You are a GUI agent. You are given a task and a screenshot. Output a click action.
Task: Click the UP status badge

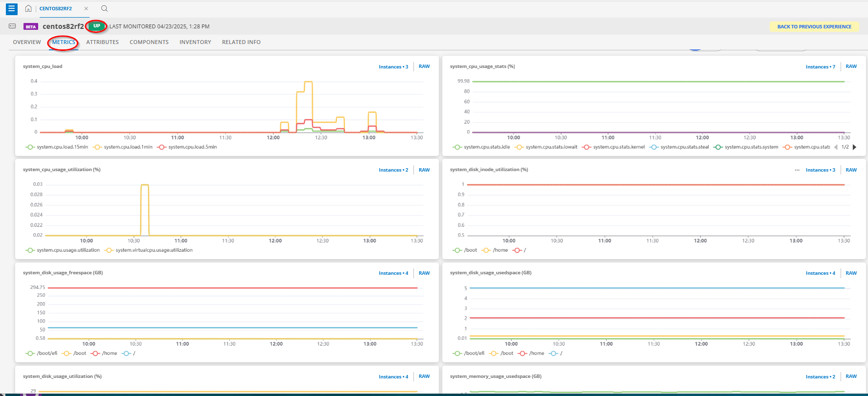96,26
